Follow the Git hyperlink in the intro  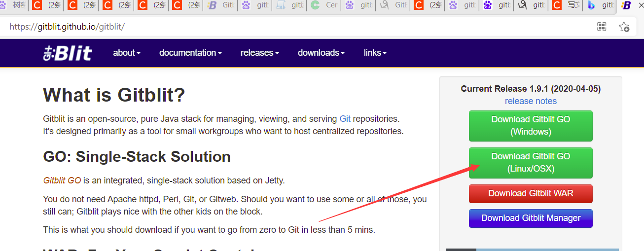tap(345, 119)
